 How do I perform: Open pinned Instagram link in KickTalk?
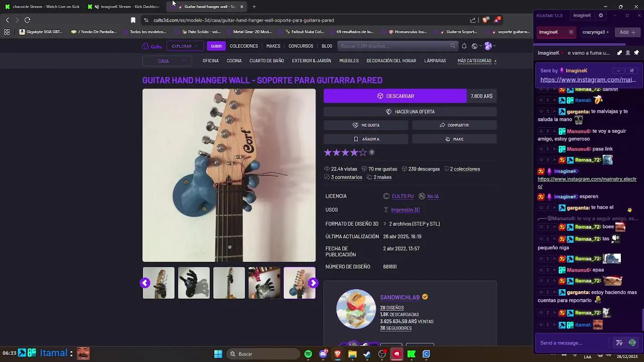point(588,80)
